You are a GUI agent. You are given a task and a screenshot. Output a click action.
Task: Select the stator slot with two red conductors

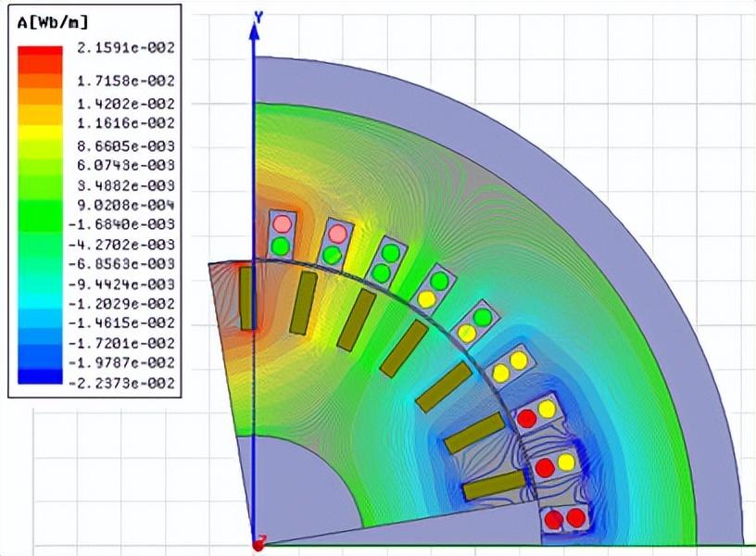564,519
